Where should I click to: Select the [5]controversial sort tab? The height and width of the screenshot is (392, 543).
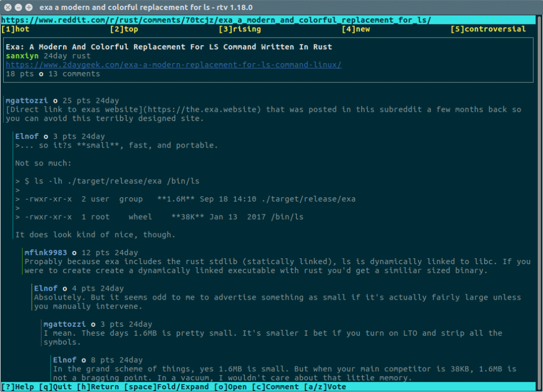[x=488, y=29]
